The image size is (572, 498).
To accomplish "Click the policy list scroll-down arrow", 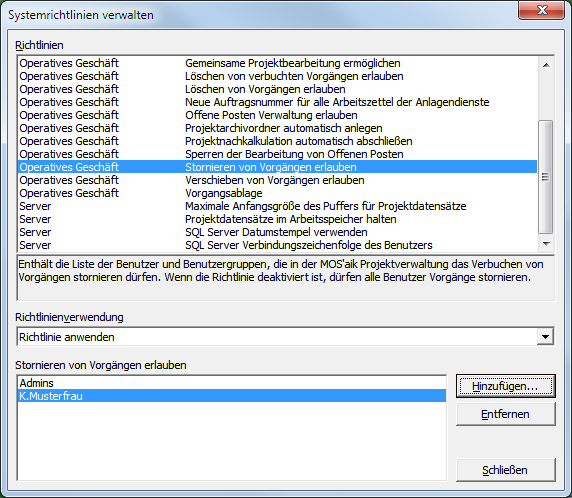I will click(546, 244).
